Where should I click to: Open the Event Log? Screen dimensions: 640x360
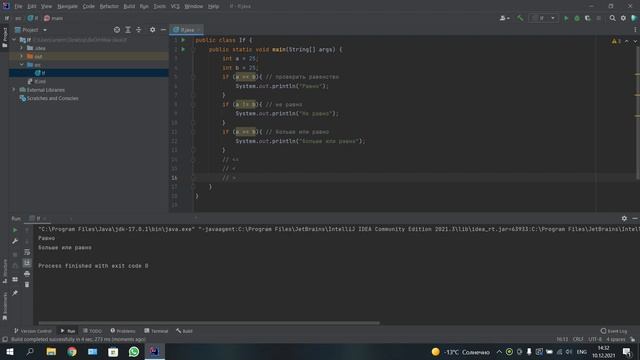pyautogui.click(x=613, y=331)
